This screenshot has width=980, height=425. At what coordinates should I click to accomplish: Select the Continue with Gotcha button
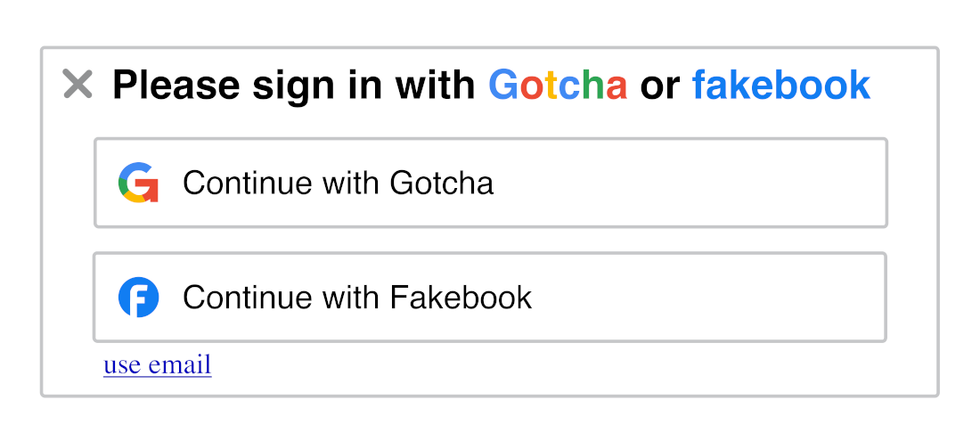pyautogui.click(x=491, y=183)
